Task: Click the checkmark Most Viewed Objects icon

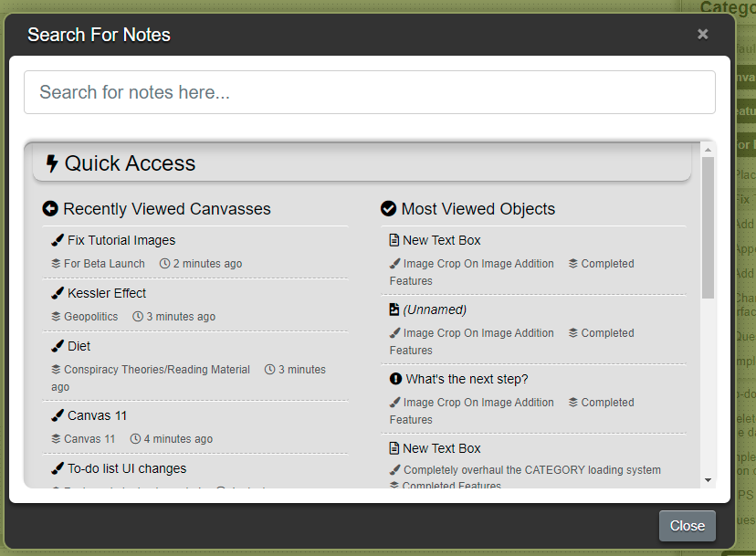Action: (x=388, y=209)
